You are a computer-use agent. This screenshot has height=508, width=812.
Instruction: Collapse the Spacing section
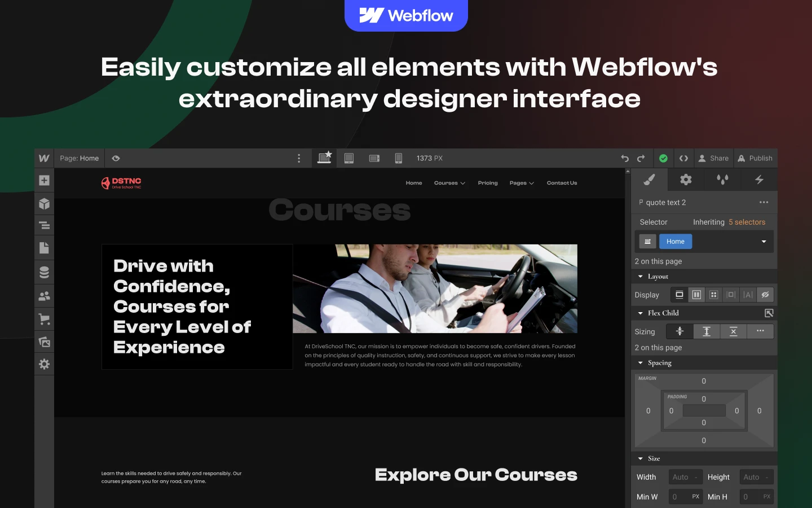click(x=641, y=363)
